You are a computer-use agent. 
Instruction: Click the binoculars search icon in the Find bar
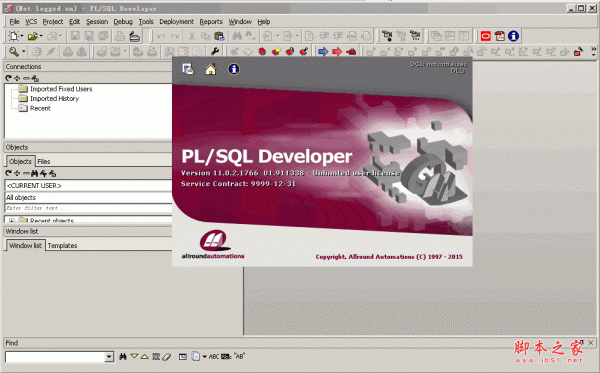pos(123,357)
